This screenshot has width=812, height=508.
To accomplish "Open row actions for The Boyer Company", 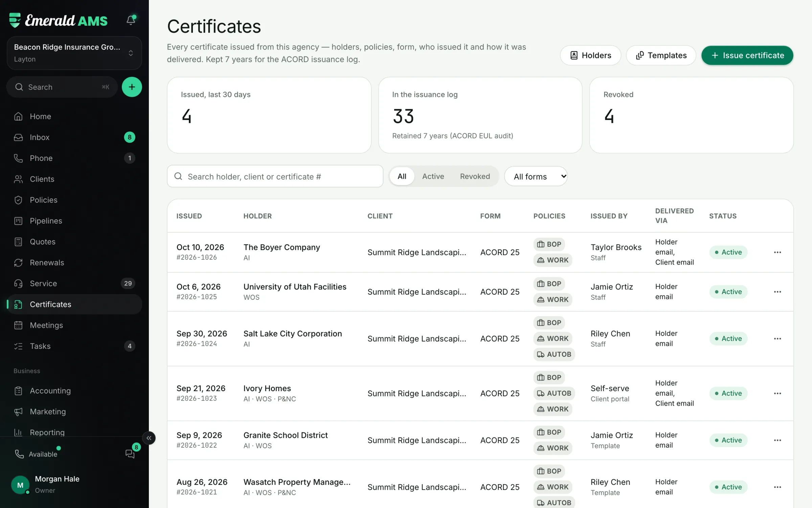I will click(777, 252).
